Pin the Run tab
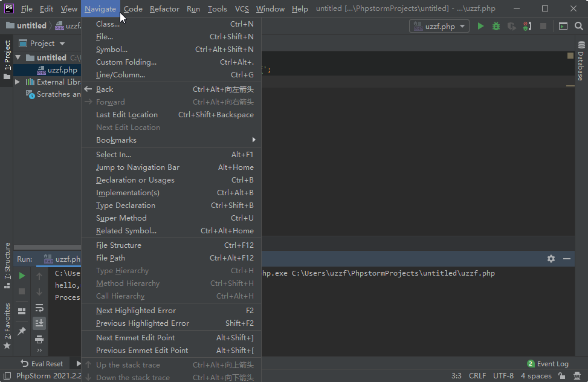Screen dimensions: 588x382 (22, 331)
